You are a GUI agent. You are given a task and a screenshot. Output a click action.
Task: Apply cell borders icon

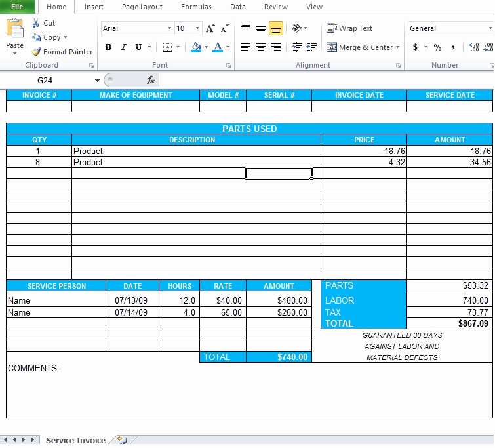pyautogui.click(x=167, y=47)
